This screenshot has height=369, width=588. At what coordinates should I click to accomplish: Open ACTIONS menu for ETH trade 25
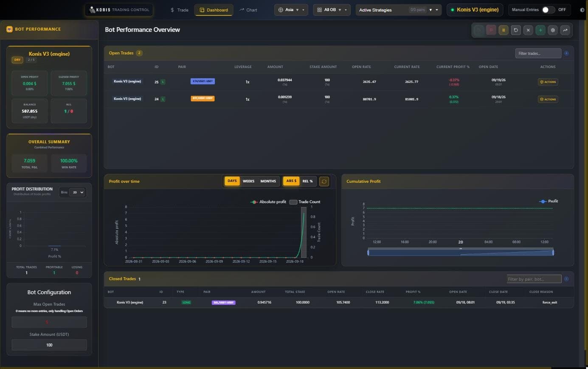[x=548, y=82]
